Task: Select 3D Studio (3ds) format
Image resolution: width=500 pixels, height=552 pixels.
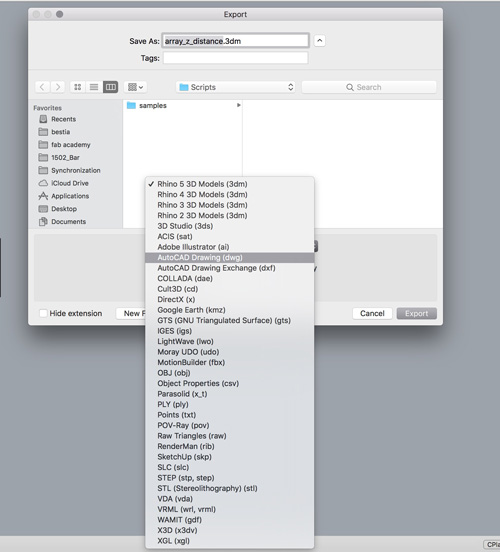Action: [x=230, y=226]
